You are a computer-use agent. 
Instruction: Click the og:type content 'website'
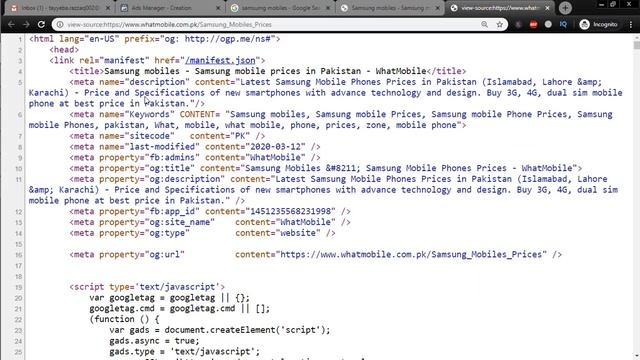click(x=298, y=233)
